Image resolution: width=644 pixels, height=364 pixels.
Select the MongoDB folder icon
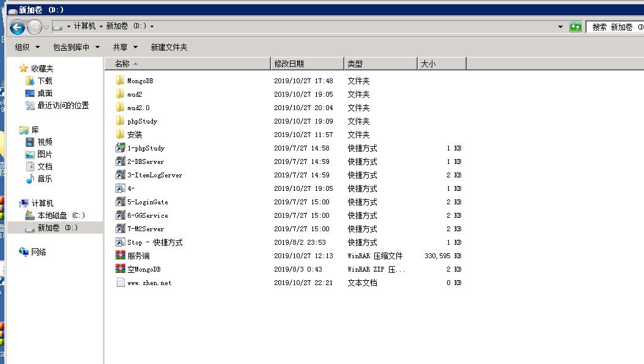[120, 81]
